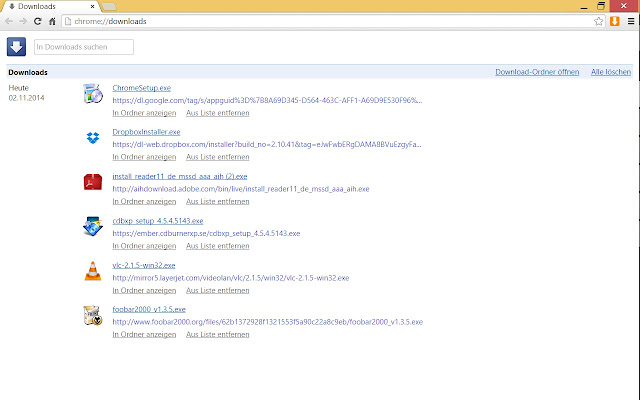Screen dimensions: 640x400
Task: Click Alle löschen to clear downloads
Action: tap(611, 72)
